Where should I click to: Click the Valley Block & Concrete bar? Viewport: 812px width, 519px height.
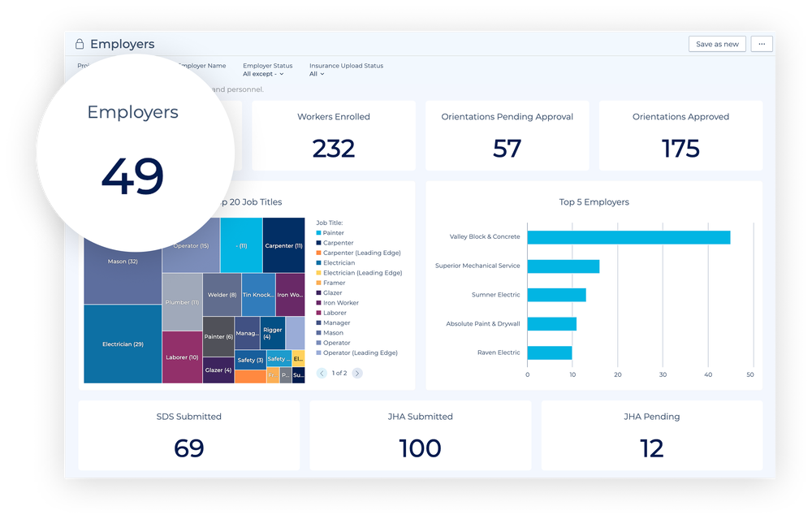[x=629, y=236]
